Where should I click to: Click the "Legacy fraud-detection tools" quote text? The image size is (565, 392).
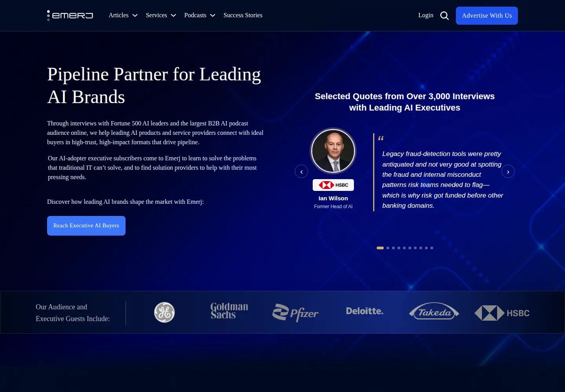(x=443, y=180)
